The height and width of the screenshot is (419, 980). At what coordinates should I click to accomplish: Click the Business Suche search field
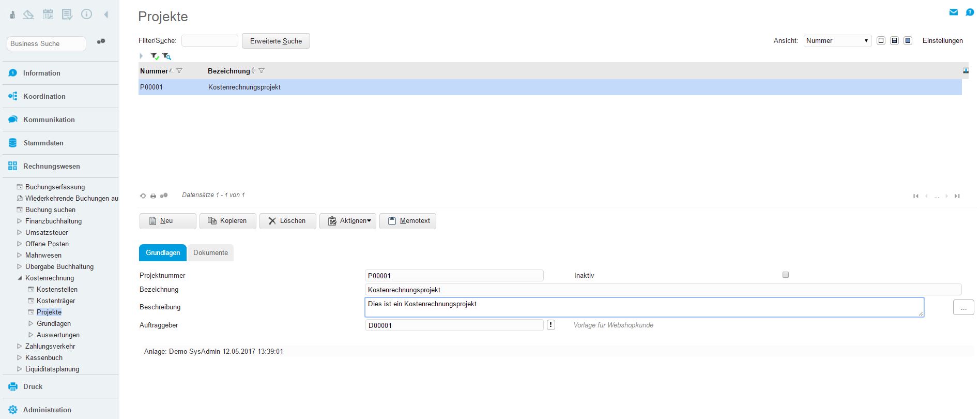coord(47,43)
